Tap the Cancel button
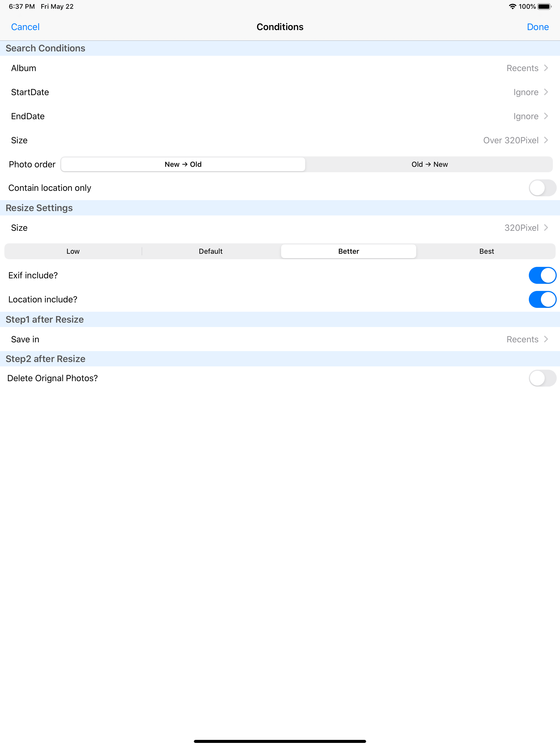The image size is (560, 747). click(25, 27)
